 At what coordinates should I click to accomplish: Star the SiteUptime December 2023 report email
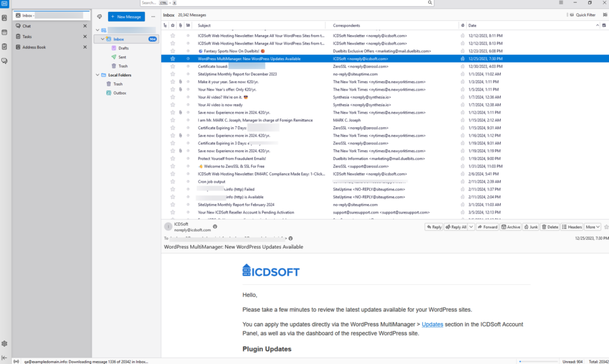173,74
